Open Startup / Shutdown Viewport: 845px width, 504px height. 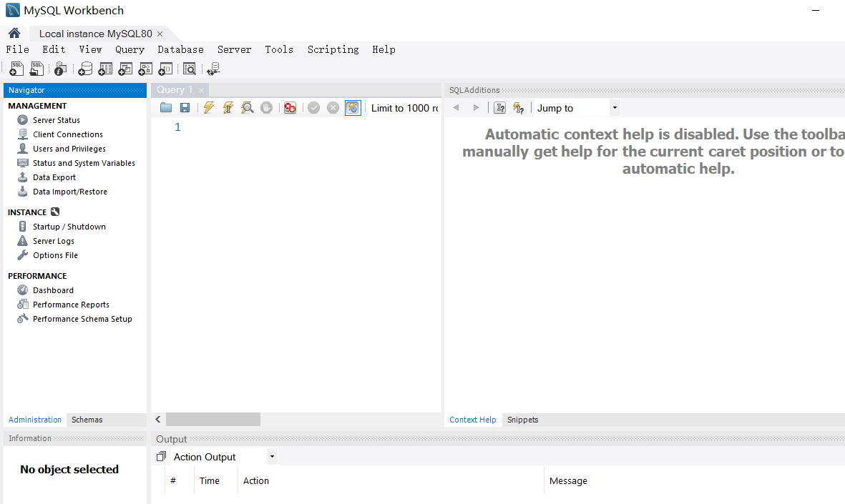(x=69, y=226)
